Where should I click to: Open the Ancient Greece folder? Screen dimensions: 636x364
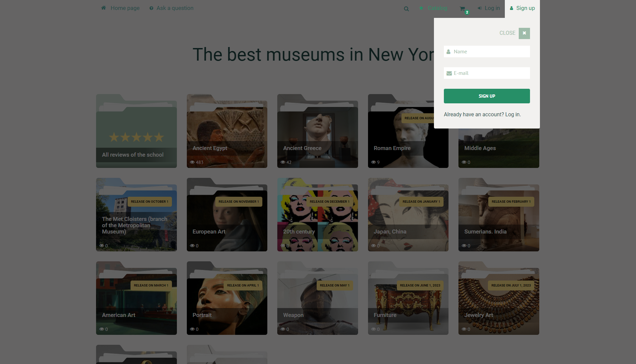pos(318,131)
